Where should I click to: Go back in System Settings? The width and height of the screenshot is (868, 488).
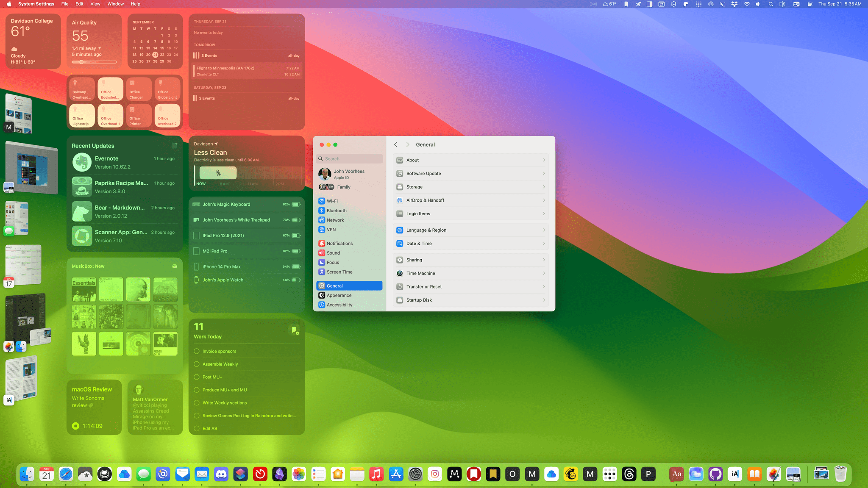pyautogui.click(x=396, y=144)
